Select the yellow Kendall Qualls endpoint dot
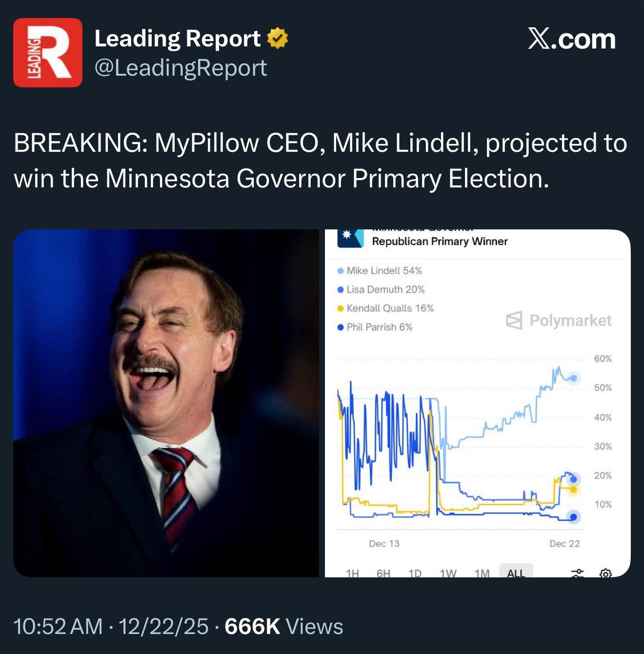Viewport: 644px width, 654px height. (573, 490)
